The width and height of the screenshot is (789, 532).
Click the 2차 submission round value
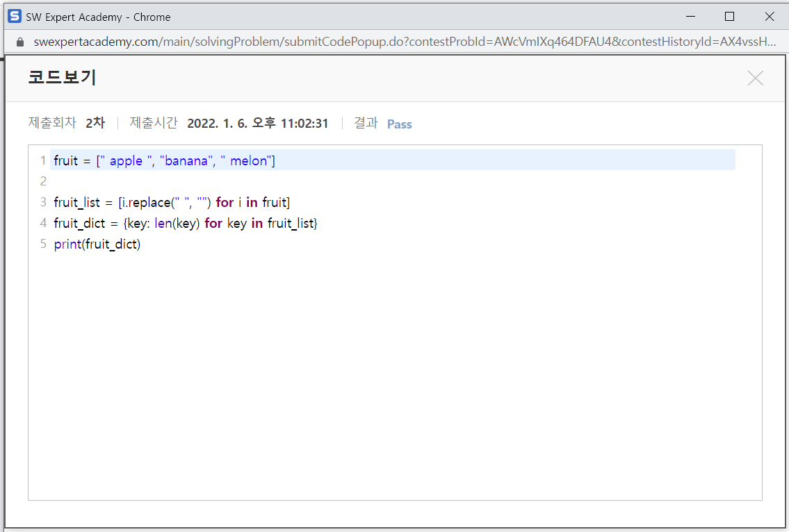coord(95,123)
